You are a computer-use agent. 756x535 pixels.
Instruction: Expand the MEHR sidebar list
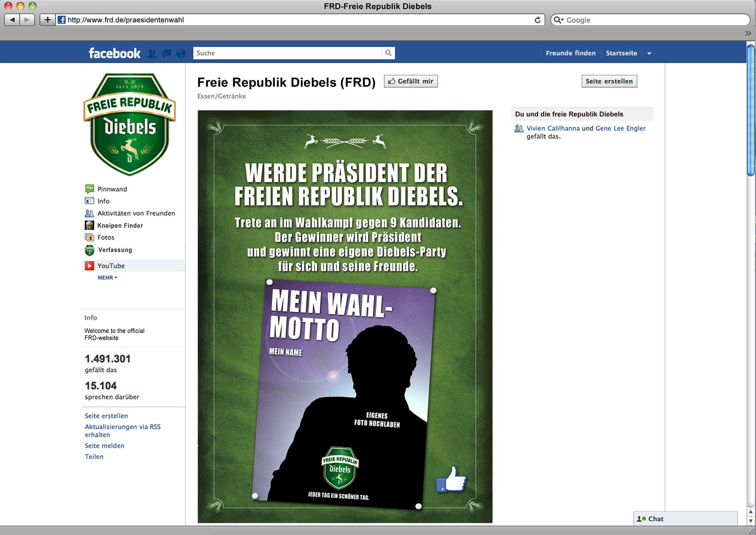(x=107, y=278)
